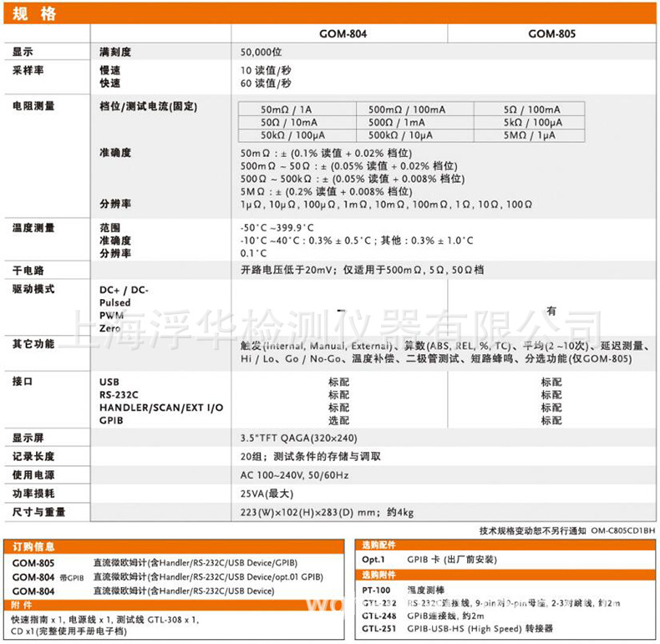Select the 0.1°C resolution value
The image size is (660, 644).
pyautogui.click(x=253, y=253)
